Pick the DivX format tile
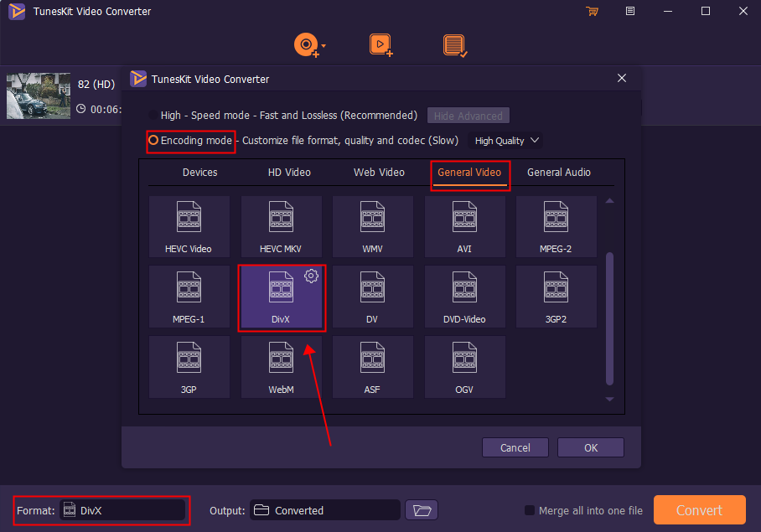This screenshot has width=761, height=532. pos(281,297)
